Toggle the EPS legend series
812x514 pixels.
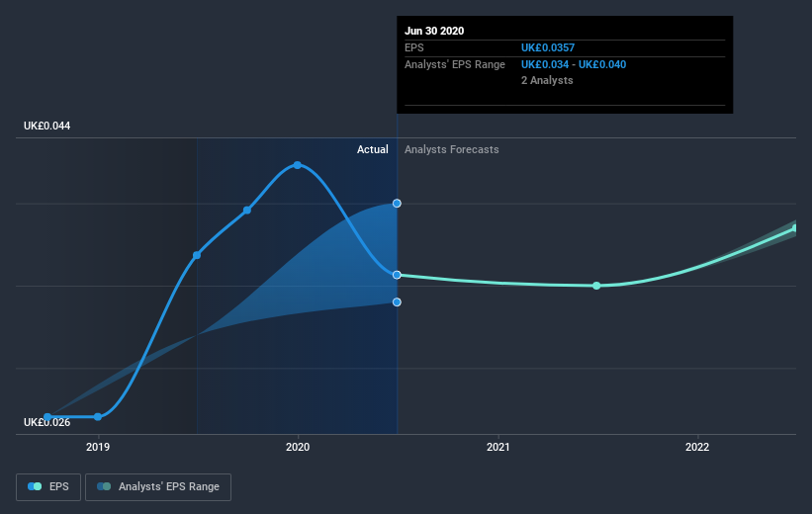(48, 487)
